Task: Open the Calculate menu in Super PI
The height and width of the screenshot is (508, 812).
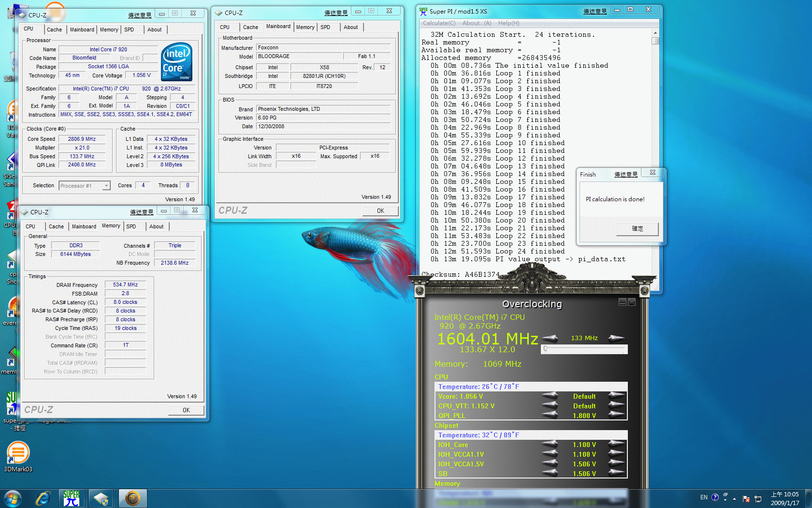Action: (x=439, y=23)
